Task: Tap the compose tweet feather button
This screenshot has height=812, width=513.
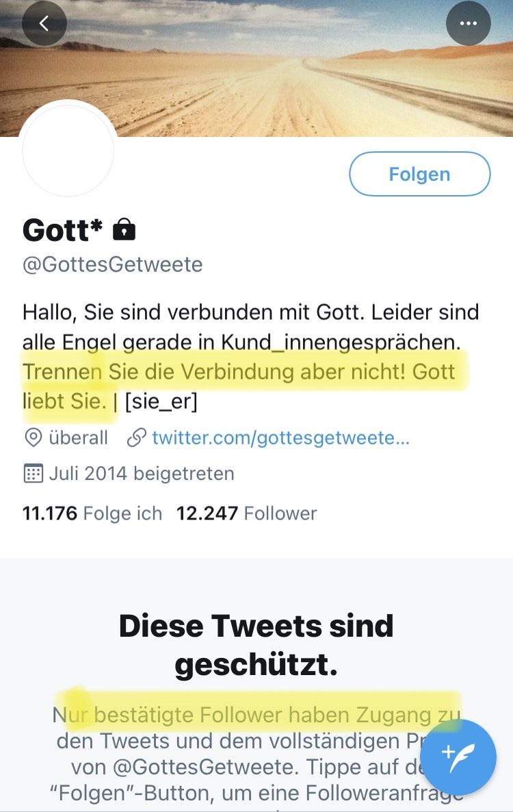Action: pos(458,756)
